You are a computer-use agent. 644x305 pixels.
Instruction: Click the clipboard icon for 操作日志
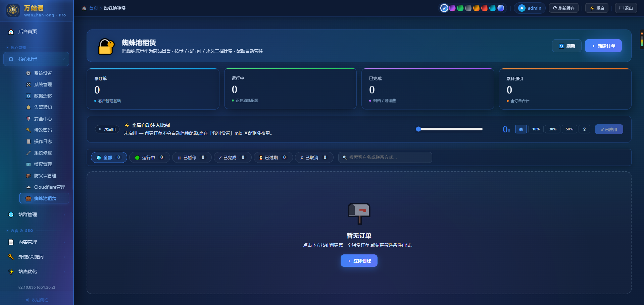tap(29, 141)
